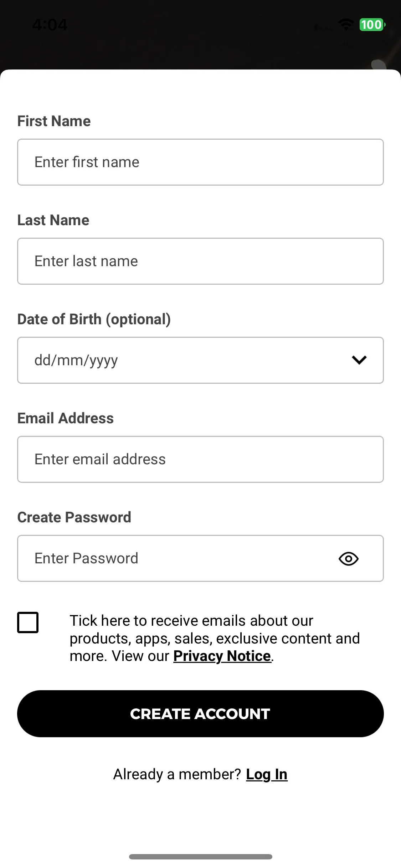Tap the clock time in status bar

(x=50, y=25)
